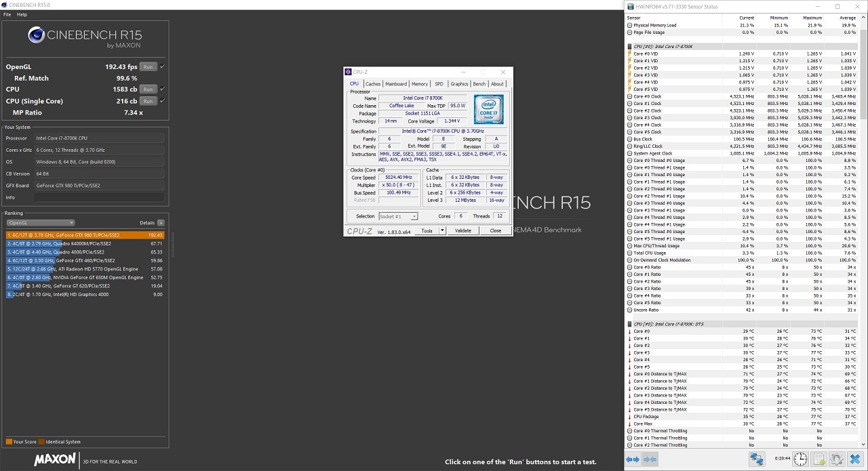This screenshot has width=868, height=471.
Task: Click the icon beside Physical Memory Load
Action: 630,25
